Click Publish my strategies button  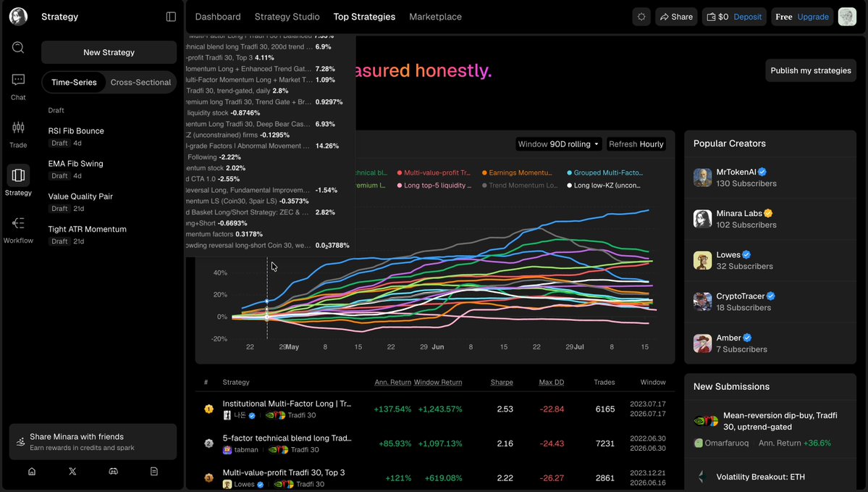pyautogui.click(x=811, y=70)
